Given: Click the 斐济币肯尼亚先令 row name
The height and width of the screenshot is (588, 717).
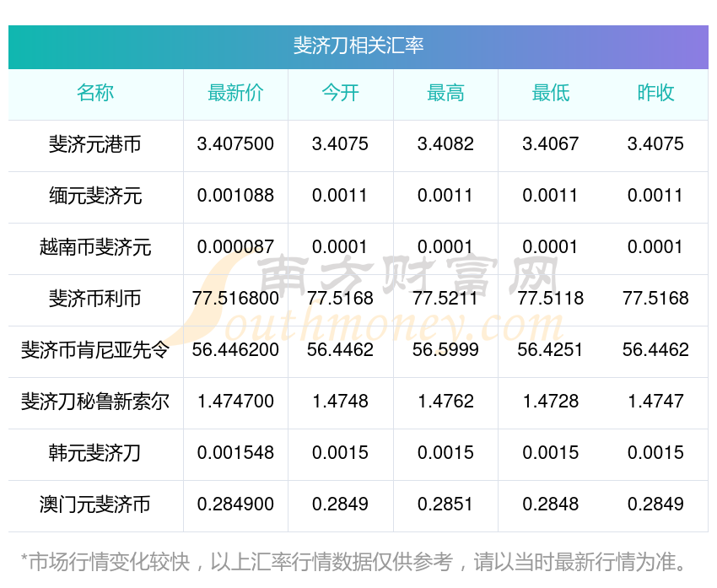Looking at the screenshot, I should point(95,350).
